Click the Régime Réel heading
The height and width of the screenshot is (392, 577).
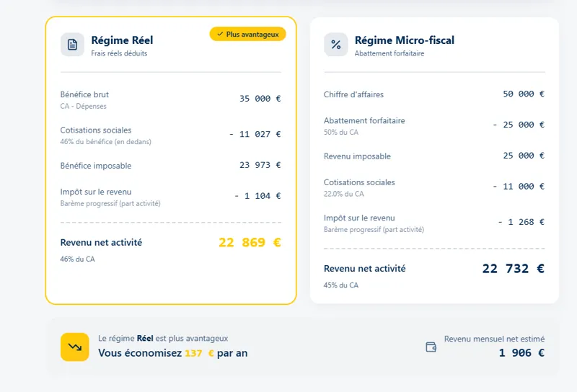[122, 40]
